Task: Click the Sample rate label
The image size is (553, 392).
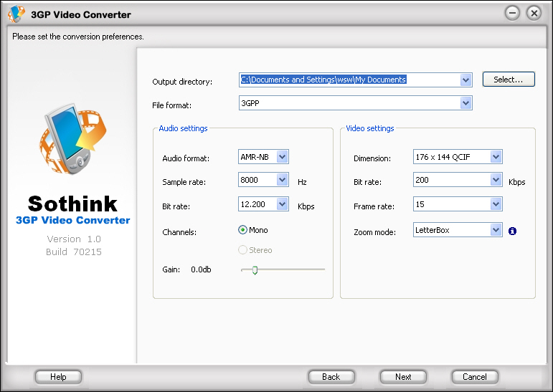Action: pos(184,182)
